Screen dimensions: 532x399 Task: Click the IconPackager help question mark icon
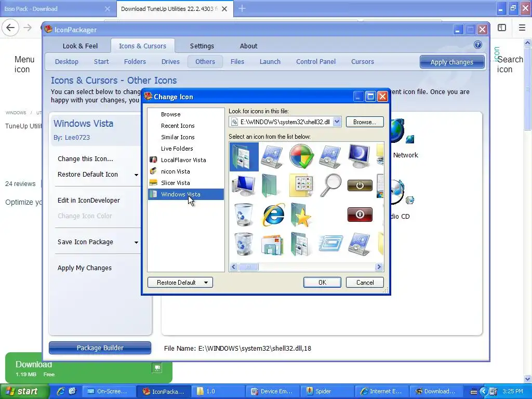tap(478, 45)
